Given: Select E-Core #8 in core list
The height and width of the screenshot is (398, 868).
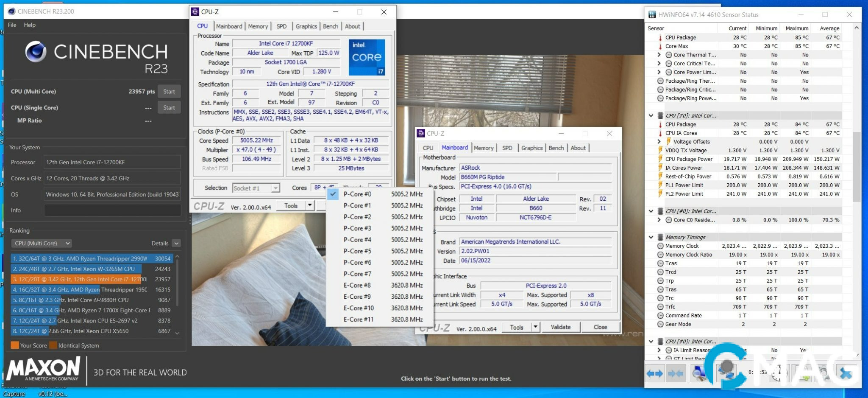Looking at the screenshot, I should click(357, 286).
